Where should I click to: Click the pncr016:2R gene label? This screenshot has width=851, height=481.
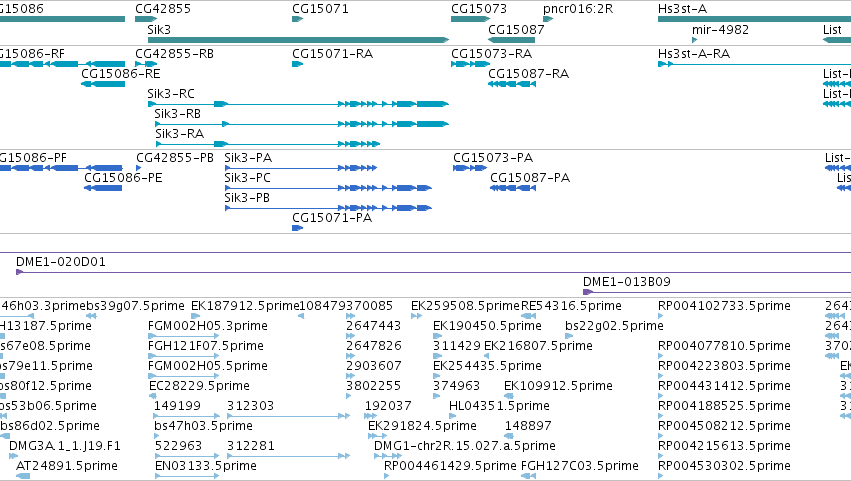pyautogui.click(x=577, y=9)
